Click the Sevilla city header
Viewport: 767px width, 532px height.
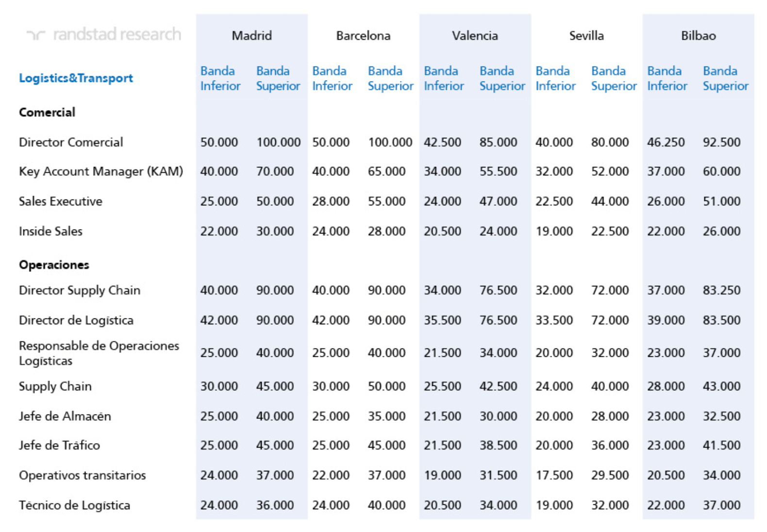point(586,36)
